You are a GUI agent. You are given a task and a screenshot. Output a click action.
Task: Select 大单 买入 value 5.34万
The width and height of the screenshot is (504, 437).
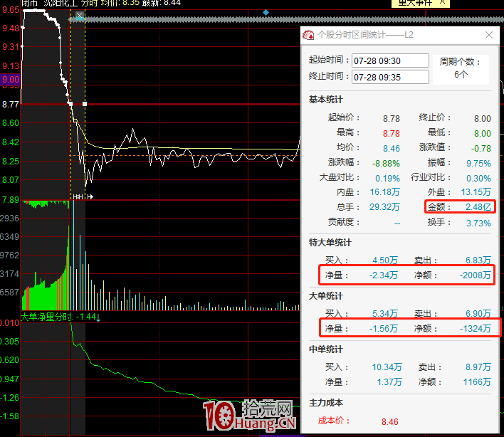tap(385, 313)
